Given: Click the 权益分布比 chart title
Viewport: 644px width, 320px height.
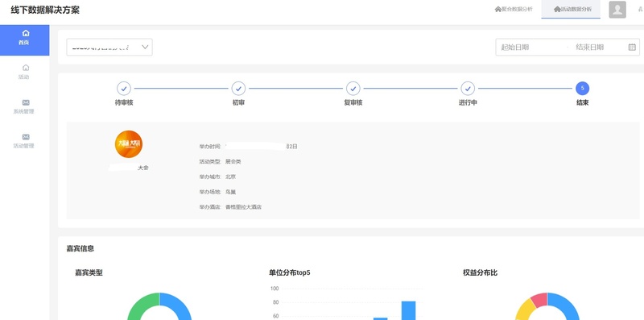Looking at the screenshot, I should click(x=480, y=272).
